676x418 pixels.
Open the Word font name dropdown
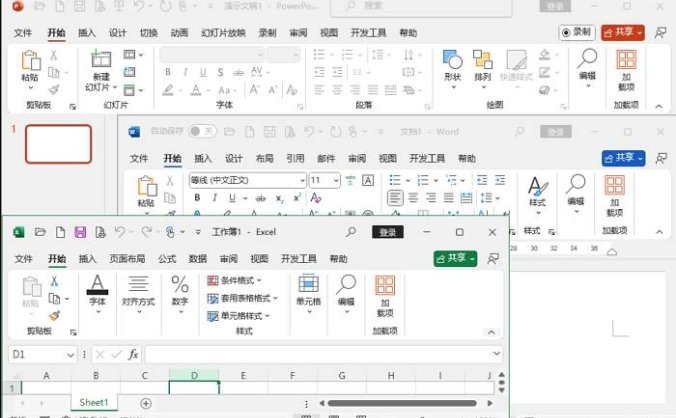(302, 180)
